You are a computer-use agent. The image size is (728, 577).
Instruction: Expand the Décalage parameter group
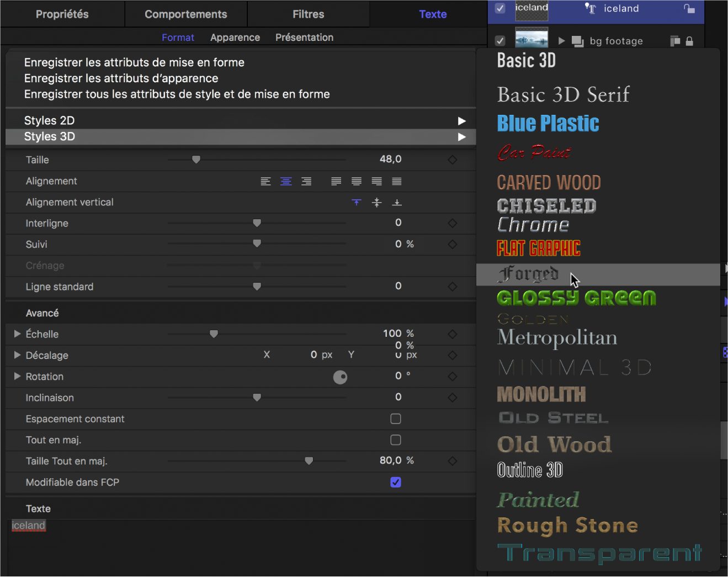click(x=17, y=355)
